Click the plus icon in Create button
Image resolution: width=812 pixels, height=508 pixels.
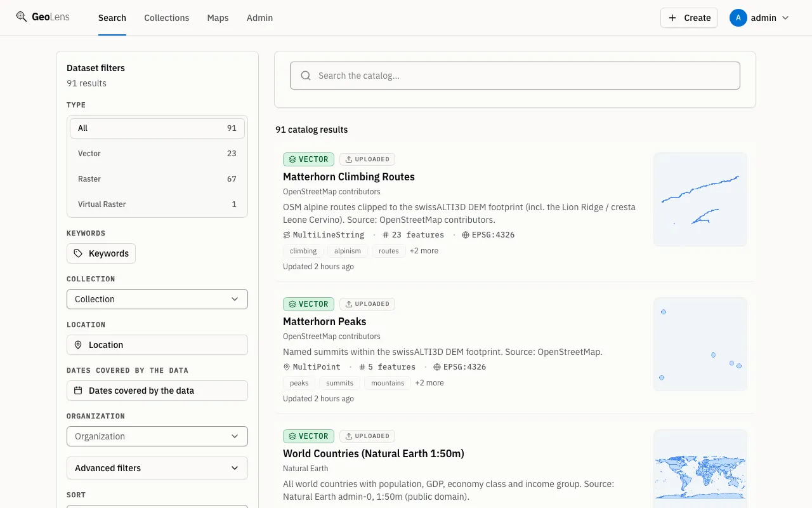click(673, 18)
